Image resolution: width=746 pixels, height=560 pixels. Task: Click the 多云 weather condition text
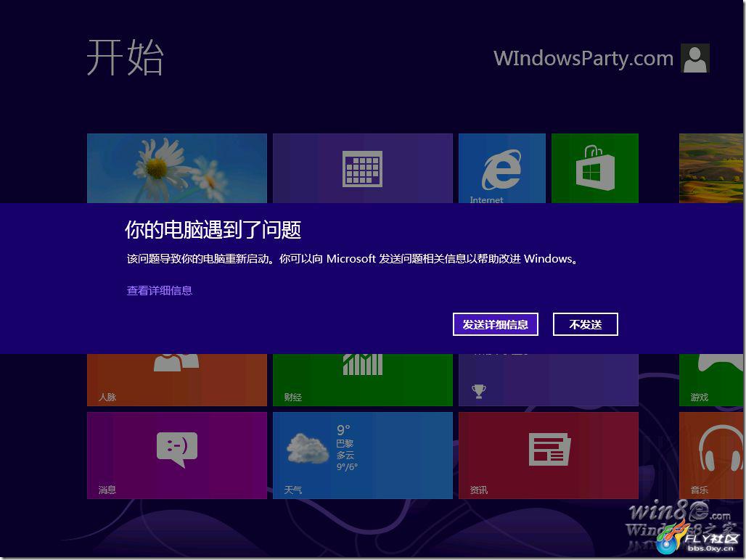(345, 456)
